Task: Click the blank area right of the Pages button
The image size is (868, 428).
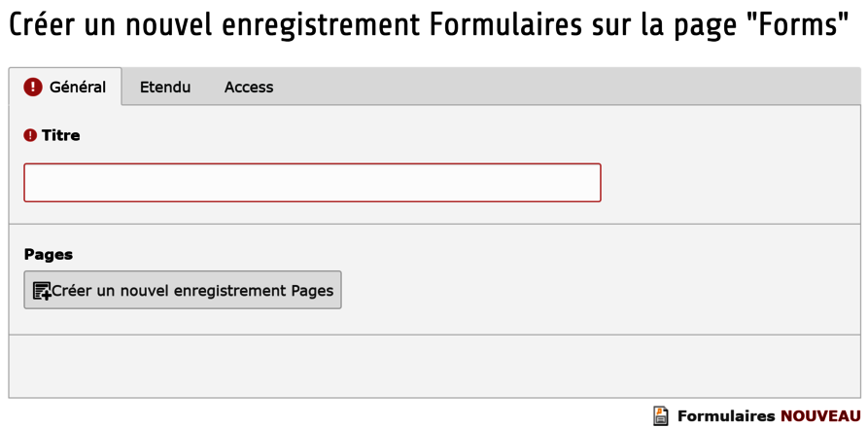Action: click(x=600, y=290)
